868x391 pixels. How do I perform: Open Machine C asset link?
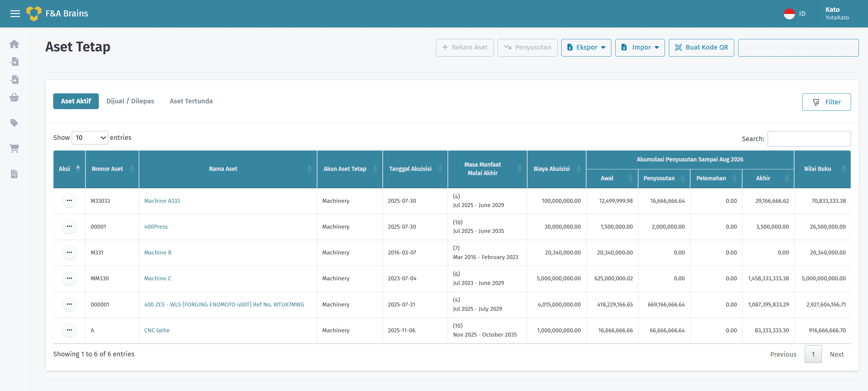coord(158,279)
